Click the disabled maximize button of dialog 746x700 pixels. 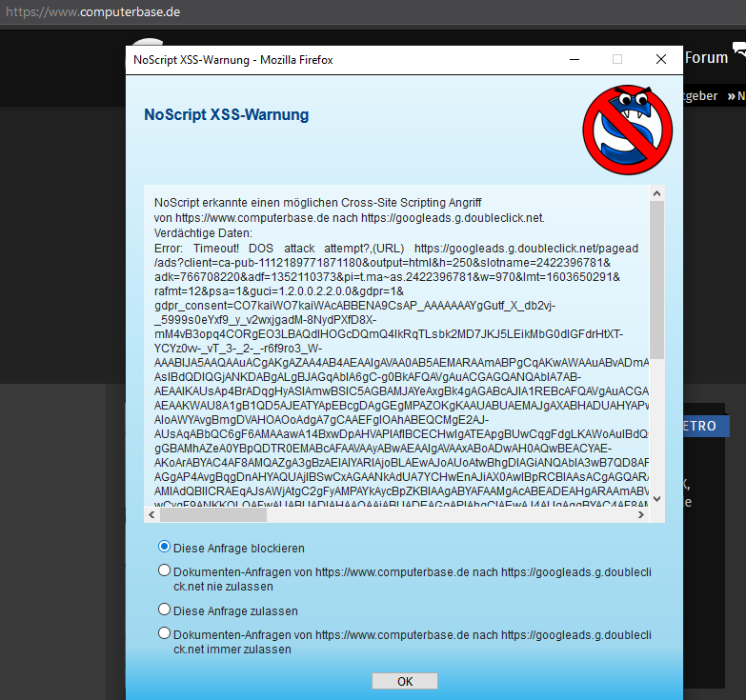click(x=617, y=59)
